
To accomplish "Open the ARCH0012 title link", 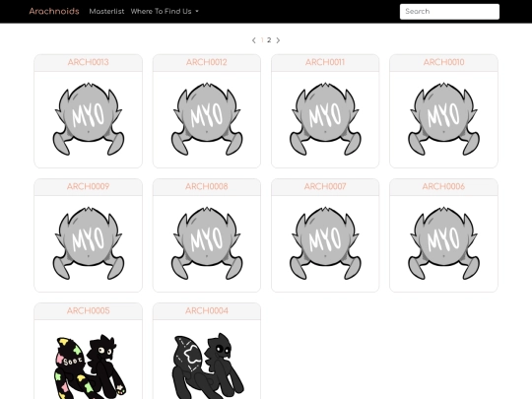I will coord(207,62).
